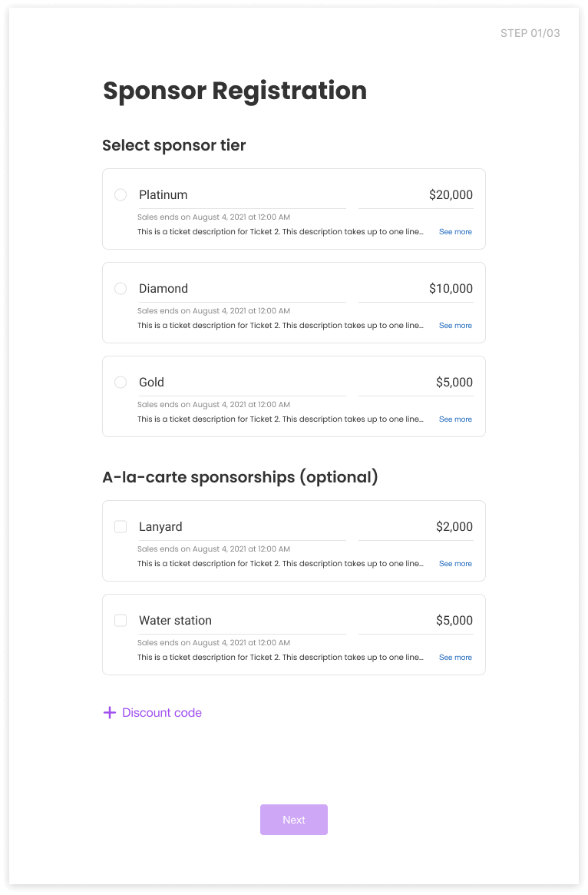Open the Discount code entry
This screenshot has height=895, width=588.
point(160,712)
